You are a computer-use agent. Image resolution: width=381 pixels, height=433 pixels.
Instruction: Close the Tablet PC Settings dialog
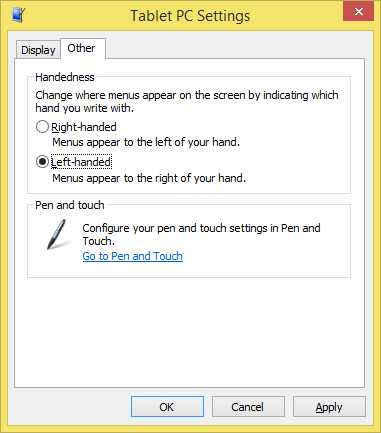(x=358, y=12)
